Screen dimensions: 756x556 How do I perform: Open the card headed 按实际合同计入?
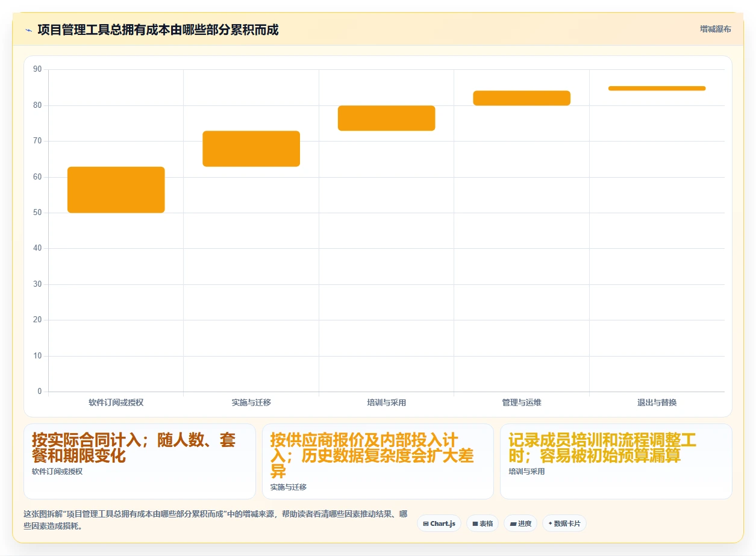coord(140,461)
